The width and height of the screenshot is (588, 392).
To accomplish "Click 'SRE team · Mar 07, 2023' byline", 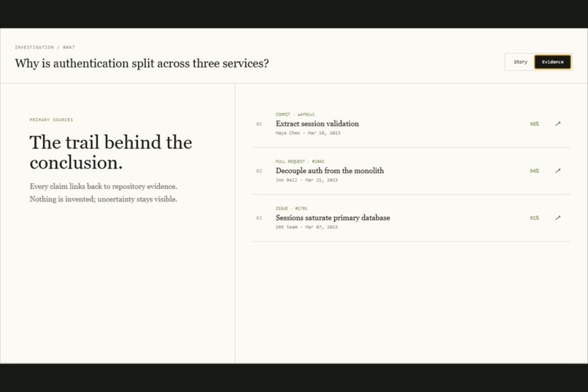I will [x=306, y=226].
